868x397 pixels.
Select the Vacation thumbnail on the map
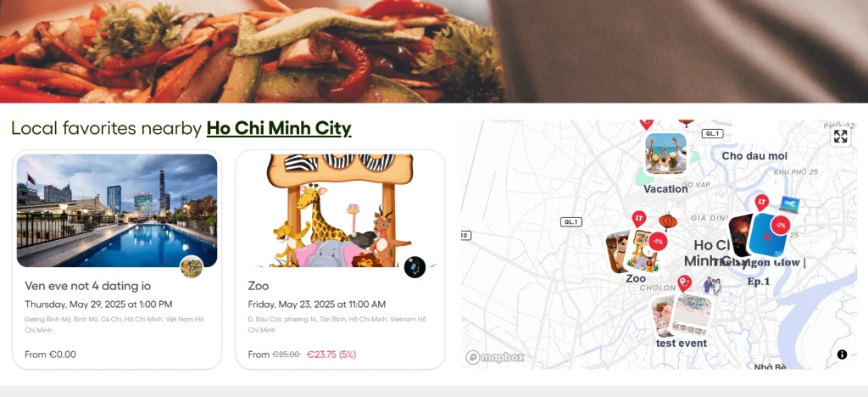pos(666,154)
